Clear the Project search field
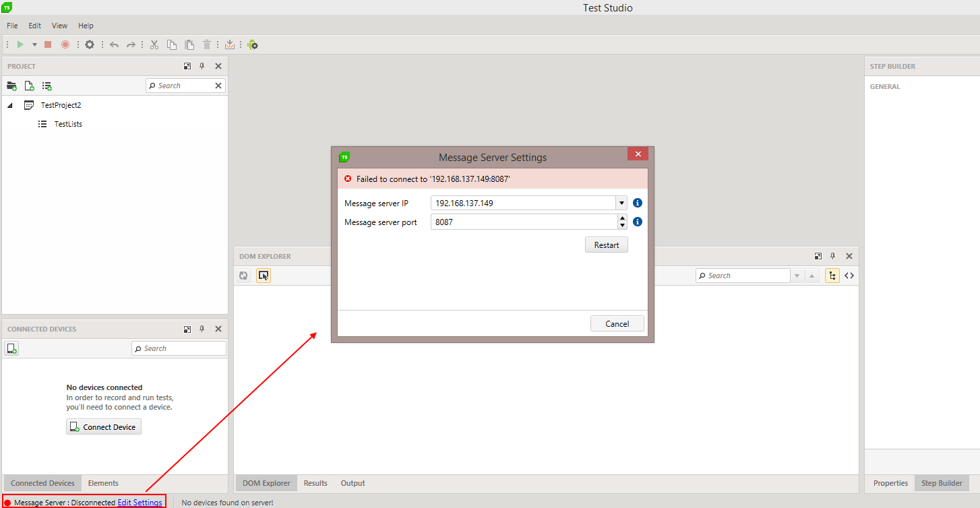Viewport: 980px width, 508px height. pos(218,86)
